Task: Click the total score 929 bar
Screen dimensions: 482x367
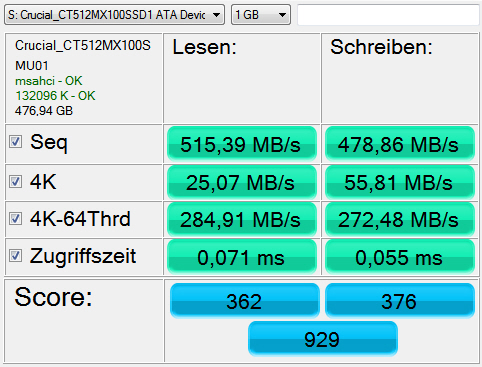Action: [323, 339]
